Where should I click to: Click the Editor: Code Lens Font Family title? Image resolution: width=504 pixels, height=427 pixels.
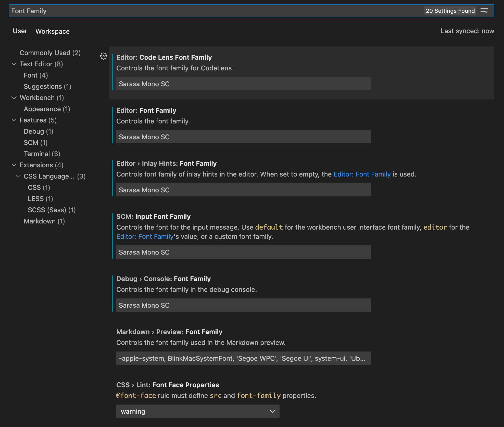tap(164, 57)
